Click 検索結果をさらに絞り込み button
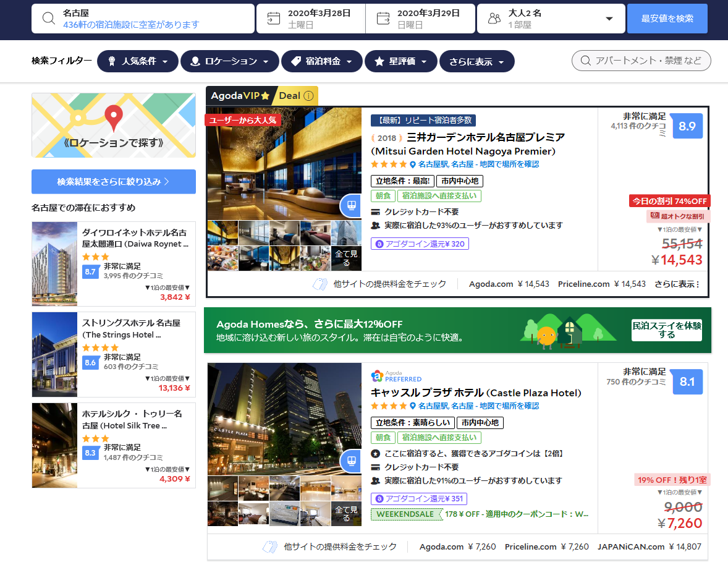The image size is (728, 570). (114, 182)
